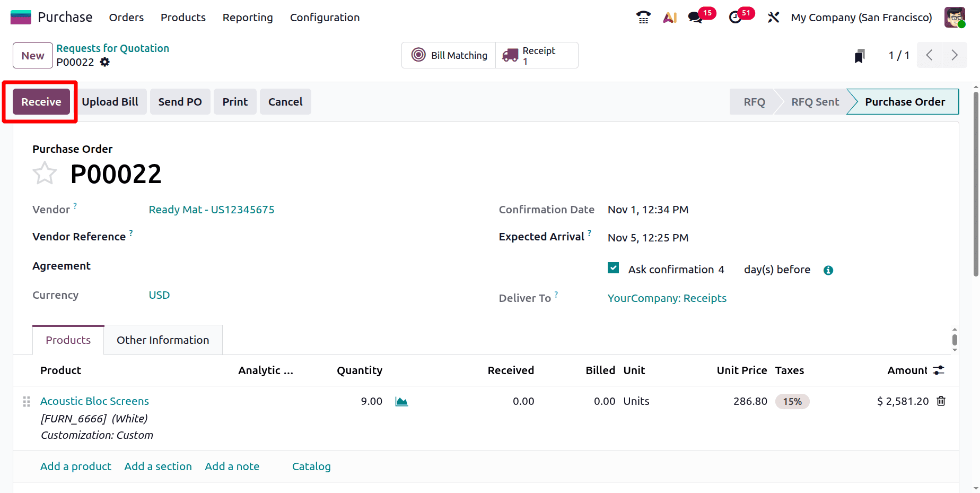Open the gear actions menu beside P00022
980x493 pixels.
(x=104, y=62)
